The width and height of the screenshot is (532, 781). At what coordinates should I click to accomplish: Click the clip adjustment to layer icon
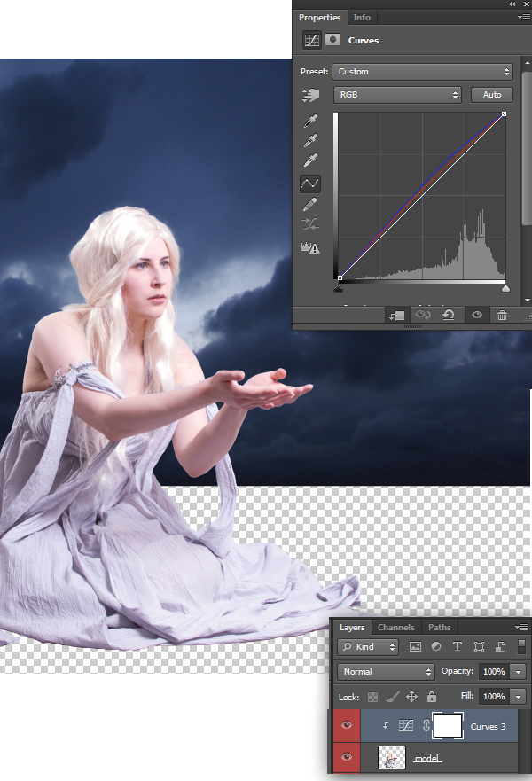(x=396, y=316)
